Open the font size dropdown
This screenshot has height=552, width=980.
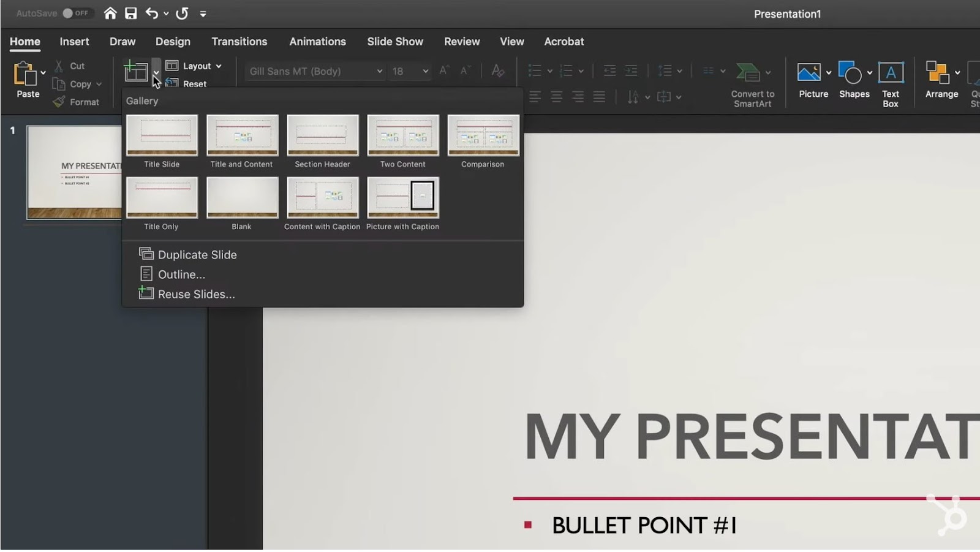tap(425, 71)
